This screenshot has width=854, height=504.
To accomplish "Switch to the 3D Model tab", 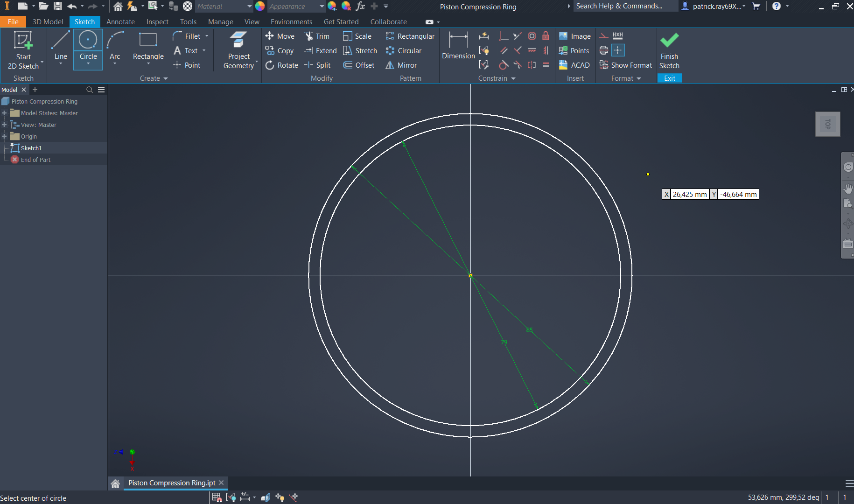I will 48,22.
